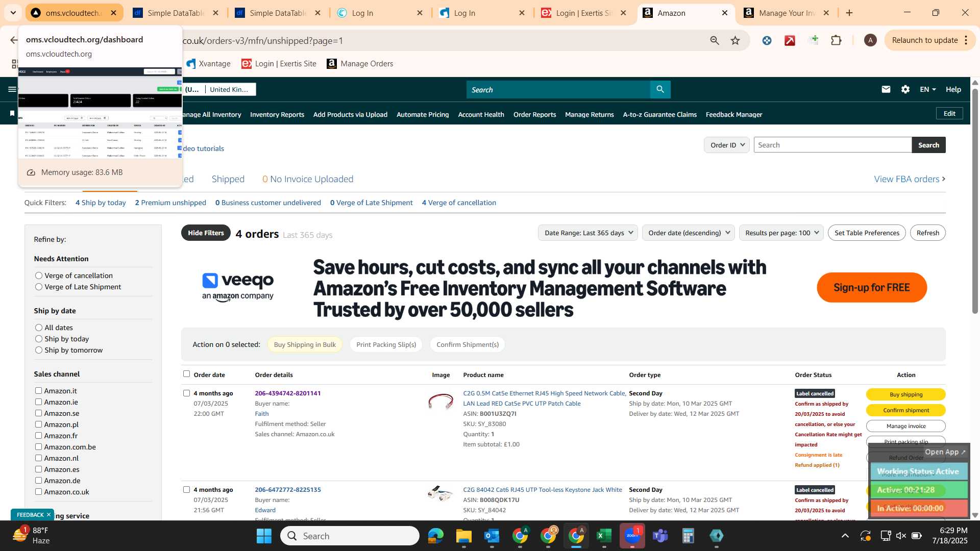Open the Order ID search type dropdown
Image resolution: width=980 pixels, height=551 pixels.
pos(727,145)
